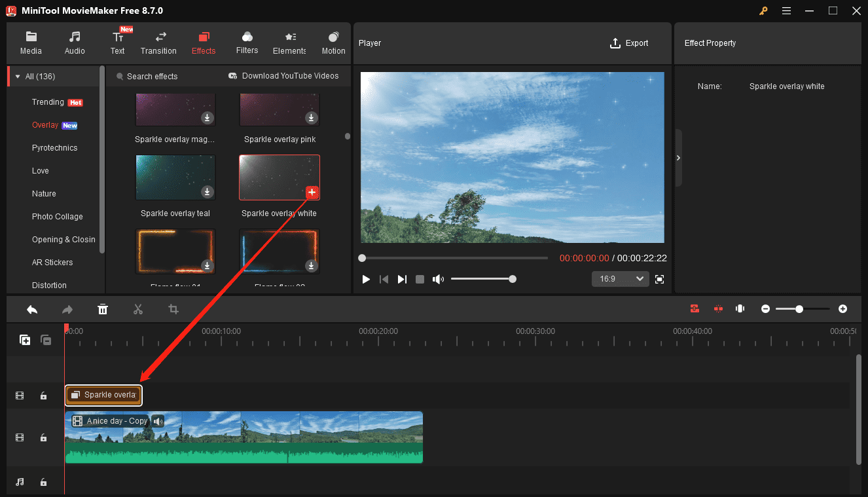Viewport: 868px width, 497px height.
Task: Add Sparkle overlay white with plus icon
Action: (x=312, y=192)
